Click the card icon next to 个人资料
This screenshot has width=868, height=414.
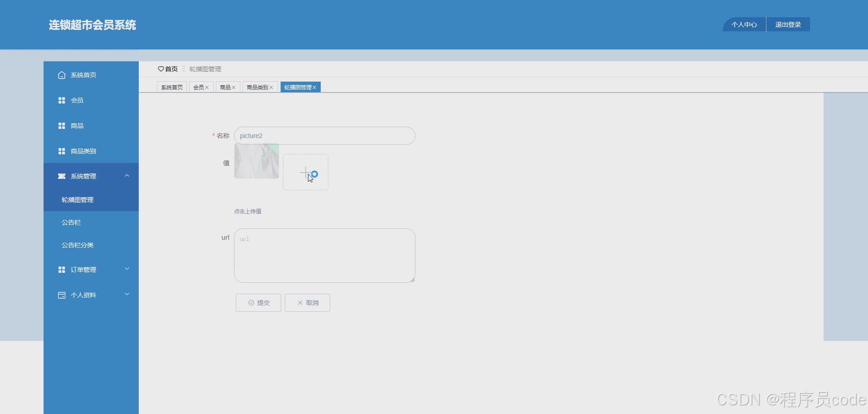(x=62, y=295)
